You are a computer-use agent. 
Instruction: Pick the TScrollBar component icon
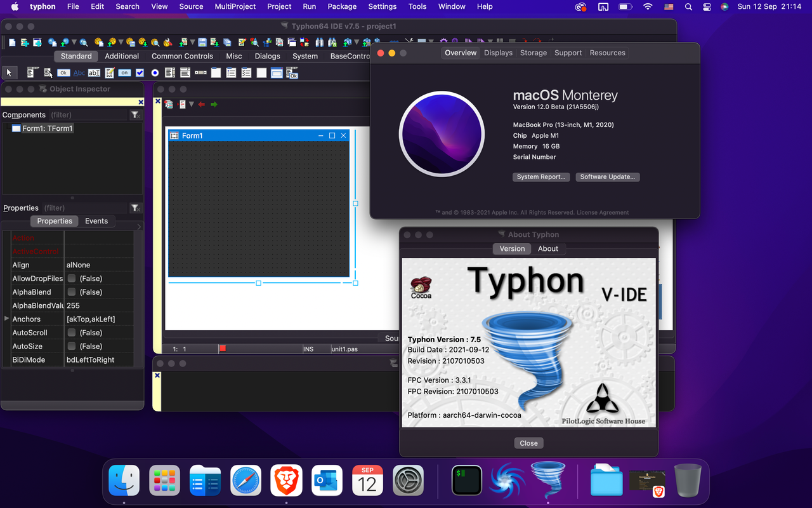point(200,73)
